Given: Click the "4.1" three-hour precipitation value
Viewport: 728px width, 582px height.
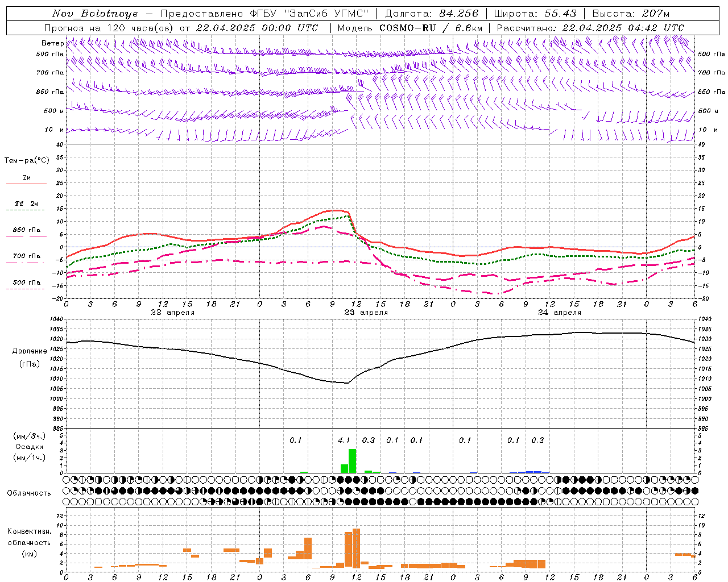Looking at the screenshot, I should pyautogui.click(x=344, y=440).
